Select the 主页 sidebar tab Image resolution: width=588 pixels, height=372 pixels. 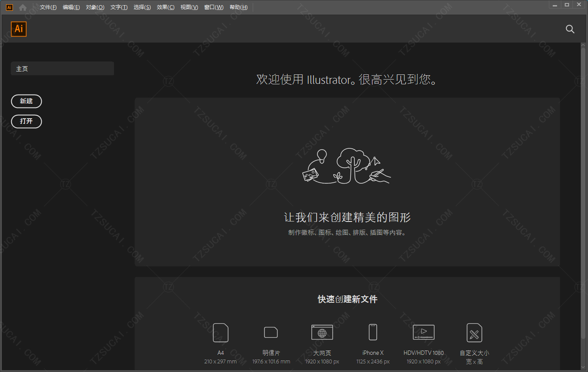click(62, 68)
